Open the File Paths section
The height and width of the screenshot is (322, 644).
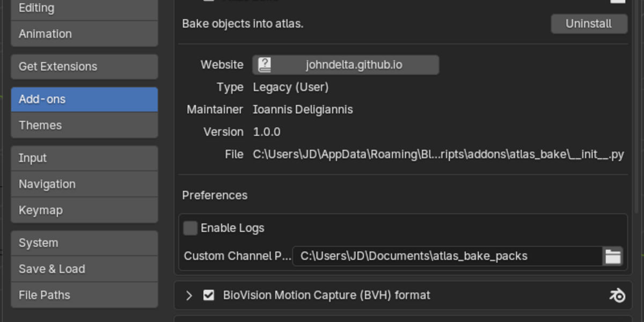tap(84, 295)
